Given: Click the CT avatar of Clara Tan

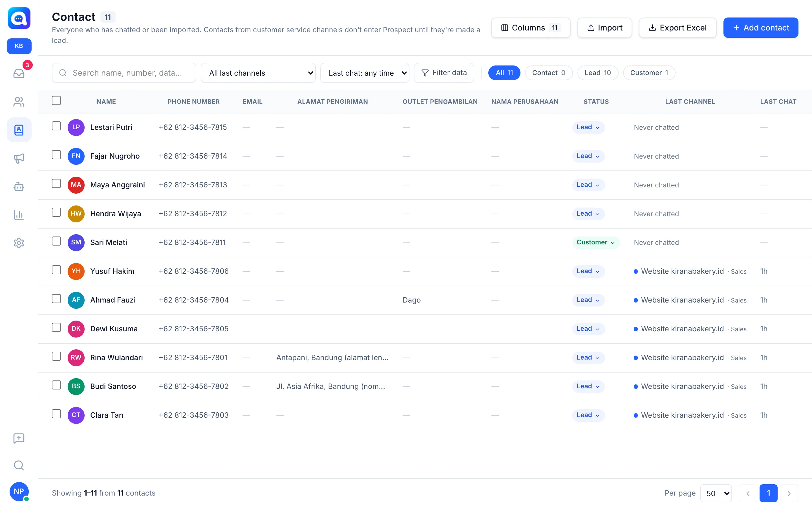Looking at the screenshot, I should [x=76, y=415].
